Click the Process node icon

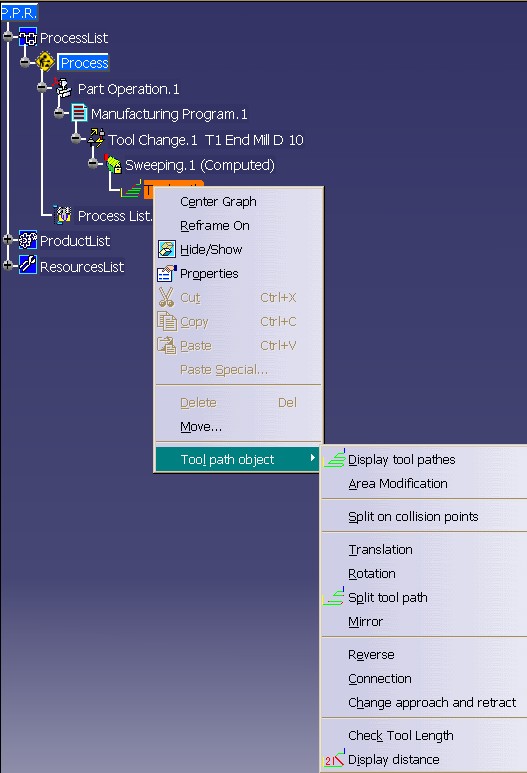point(45,62)
